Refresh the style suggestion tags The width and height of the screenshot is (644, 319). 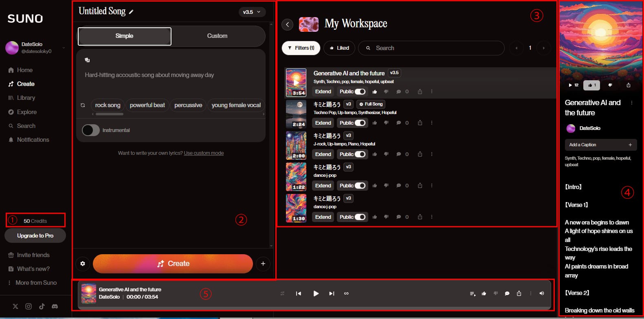click(x=83, y=105)
